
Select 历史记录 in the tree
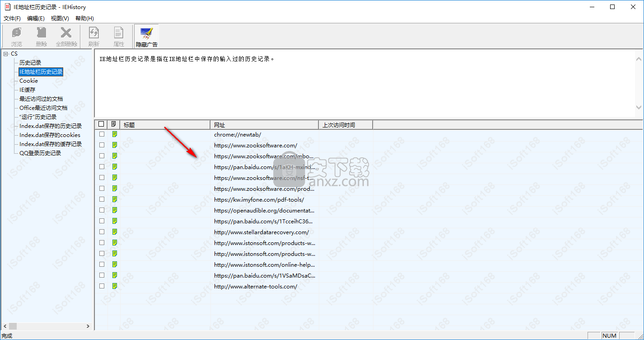(x=30, y=63)
